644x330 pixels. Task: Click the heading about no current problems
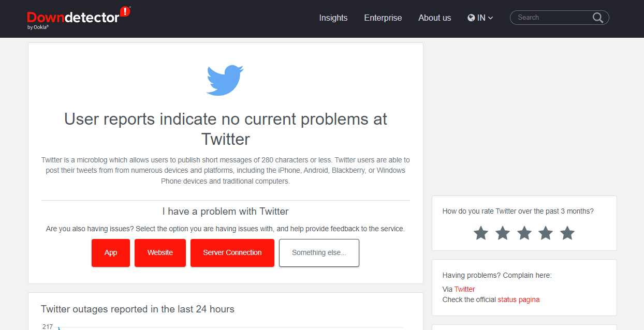click(226, 129)
